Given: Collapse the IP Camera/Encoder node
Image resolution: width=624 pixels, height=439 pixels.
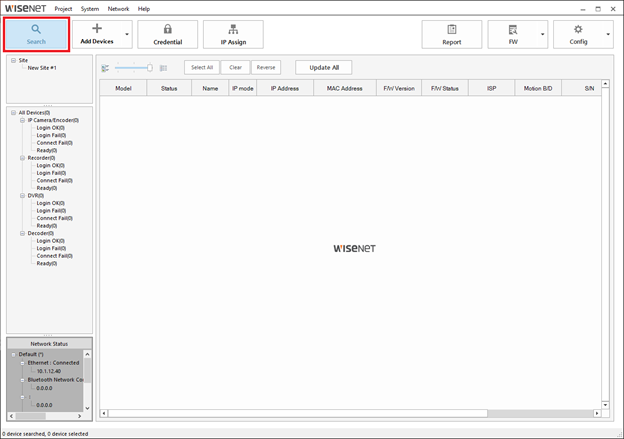Looking at the screenshot, I should (x=23, y=120).
